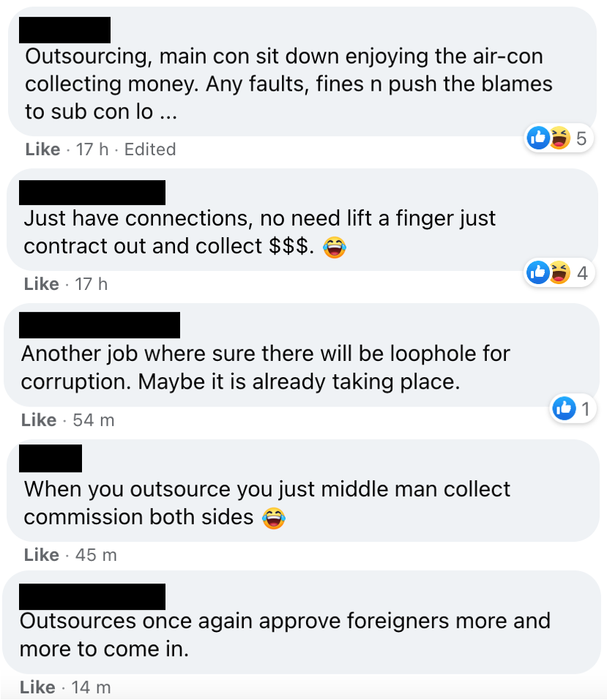The image size is (607, 700).
Task: Click thumbs-up reaction icon on connections comment
Action: click(538, 273)
